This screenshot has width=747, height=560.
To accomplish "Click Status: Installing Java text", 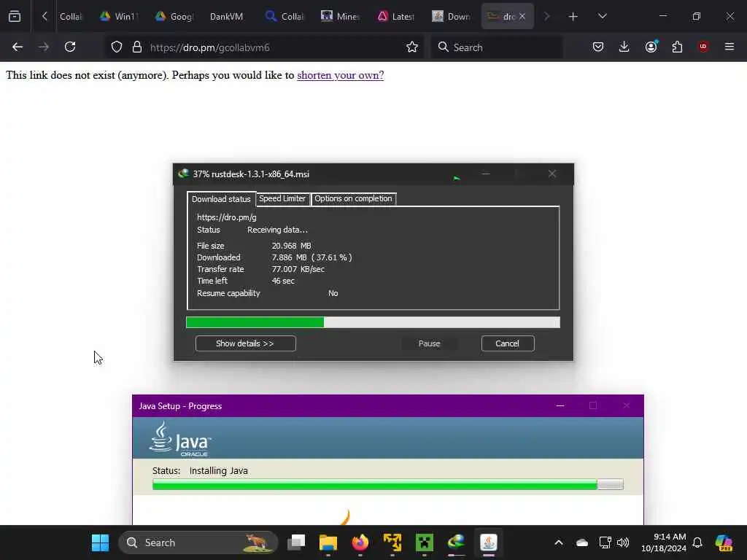I will tap(200, 471).
